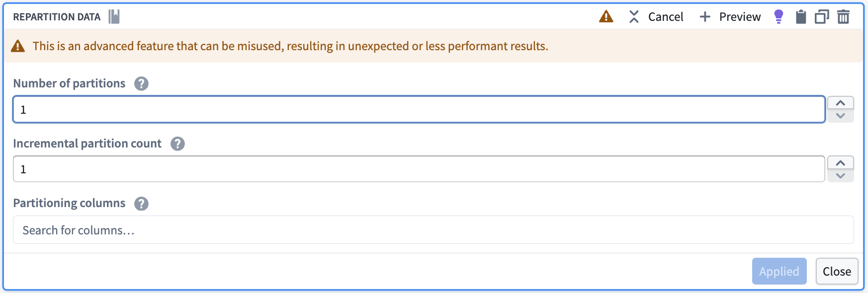Click inside the Number of partitions field

coord(199,109)
